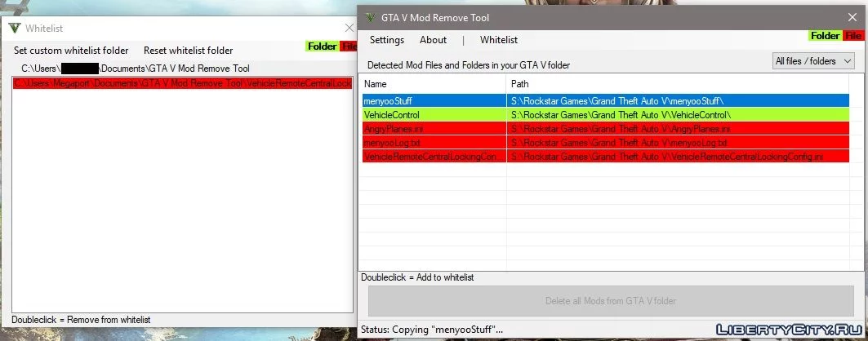Click the 'Doubleclick = Remove from whitelist' hint
The width and height of the screenshot is (868, 341).
click(x=81, y=320)
